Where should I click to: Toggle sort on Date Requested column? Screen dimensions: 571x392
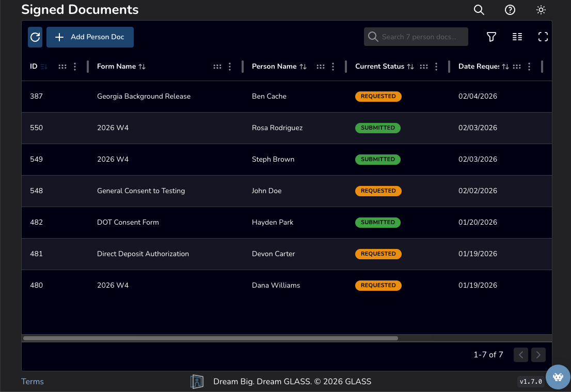505,66
